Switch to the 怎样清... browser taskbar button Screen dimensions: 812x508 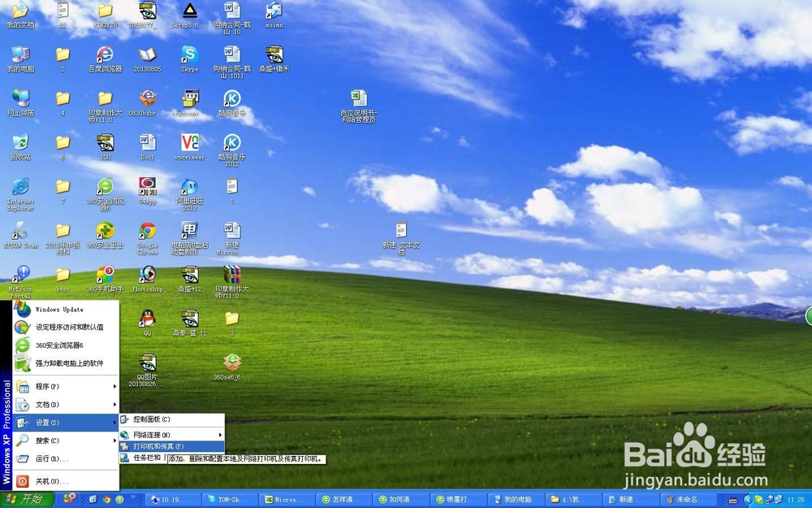[x=343, y=500]
